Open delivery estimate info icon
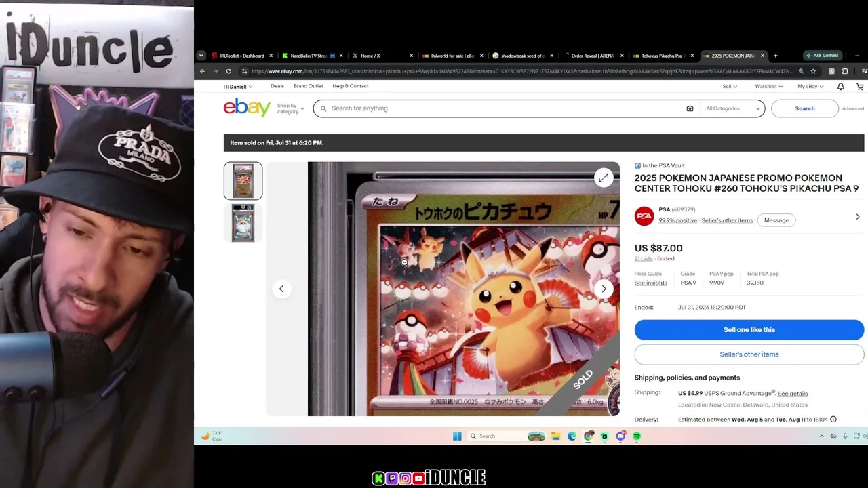The height and width of the screenshot is (488, 868). [x=833, y=420]
